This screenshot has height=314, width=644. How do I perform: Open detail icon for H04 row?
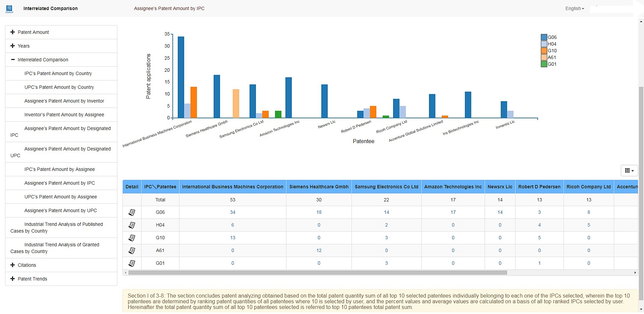pyautogui.click(x=132, y=225)
